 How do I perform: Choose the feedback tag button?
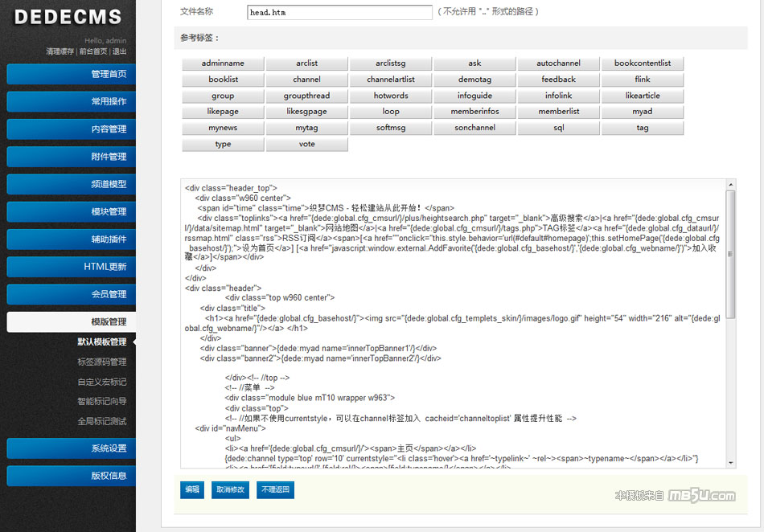558,80
